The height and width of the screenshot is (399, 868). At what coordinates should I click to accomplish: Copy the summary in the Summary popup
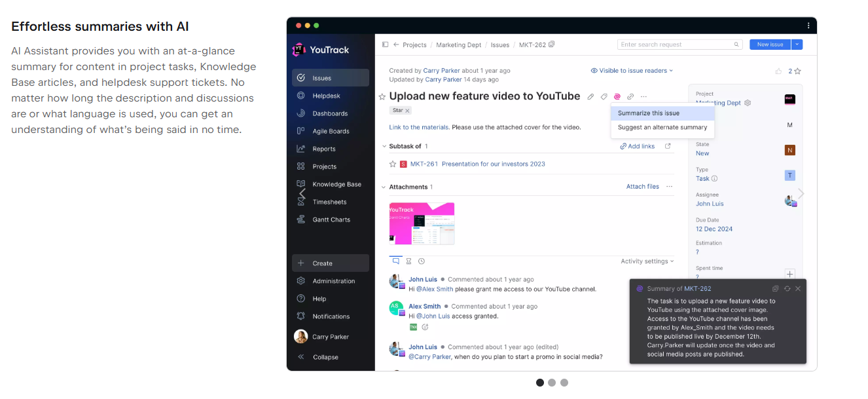pos(775,288)
